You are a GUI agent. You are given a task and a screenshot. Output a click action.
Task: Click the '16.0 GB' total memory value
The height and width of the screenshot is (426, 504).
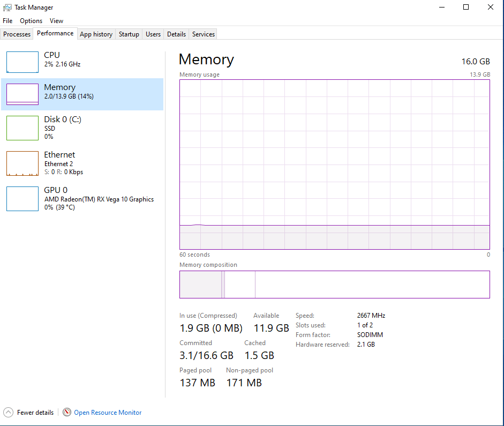point(476,62)
